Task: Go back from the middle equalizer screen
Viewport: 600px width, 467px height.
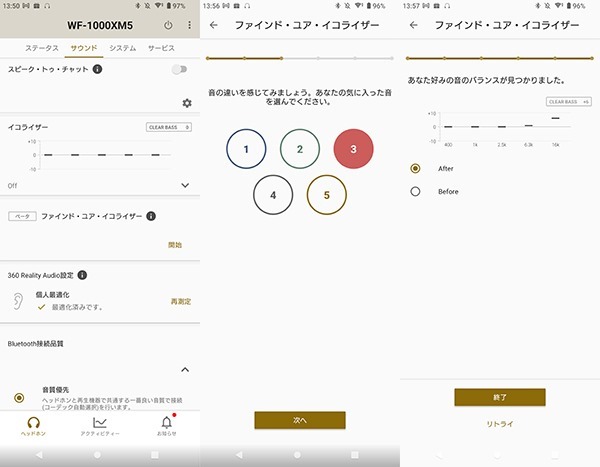Action: (x=214, y=25)
